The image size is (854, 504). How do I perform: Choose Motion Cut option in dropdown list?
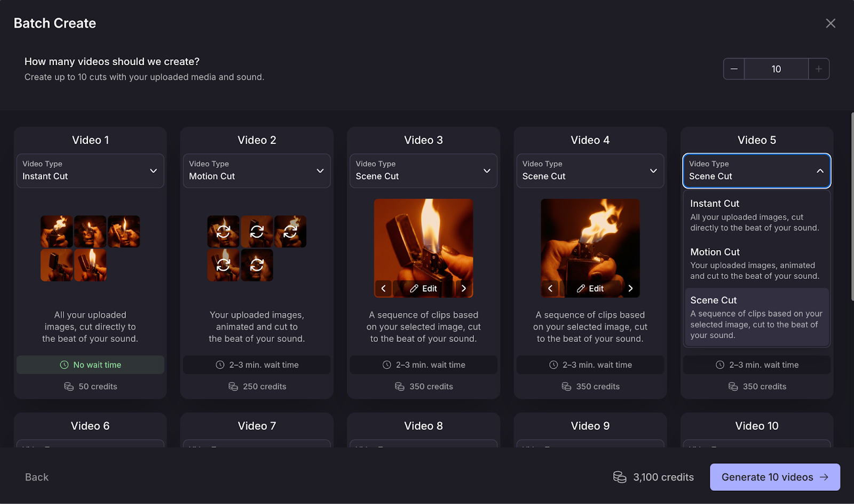(x=757, y=263)
